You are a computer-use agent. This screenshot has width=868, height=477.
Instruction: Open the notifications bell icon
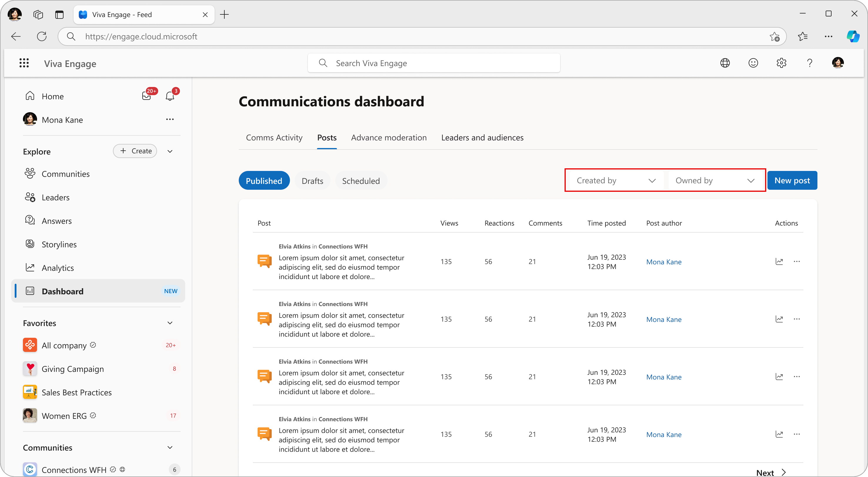(x=170, y=96)
